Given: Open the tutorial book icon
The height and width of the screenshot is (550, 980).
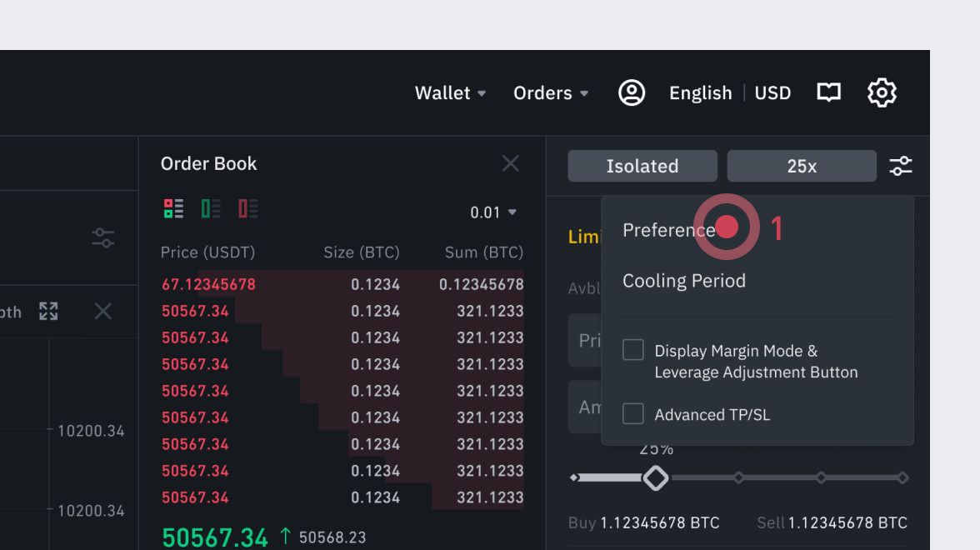Looking at the screenshot, I should coord(828,92).
